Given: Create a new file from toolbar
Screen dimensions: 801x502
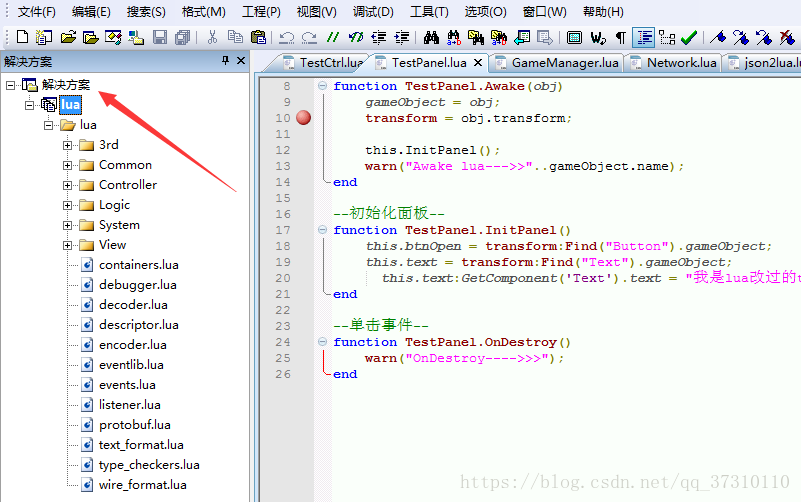Looking at the screenshot, I should (22, 37).
